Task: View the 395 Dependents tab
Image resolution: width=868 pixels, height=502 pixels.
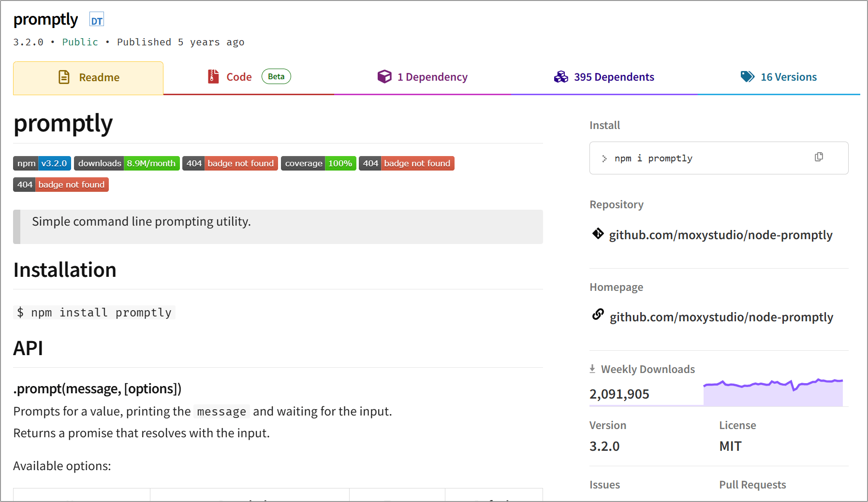Action: pyautogui.click(x=604, y=77)
